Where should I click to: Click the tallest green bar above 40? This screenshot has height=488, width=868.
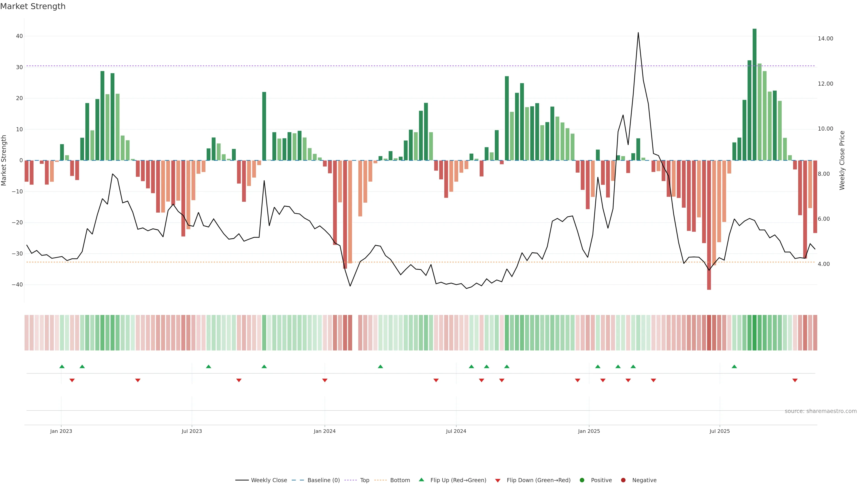755,94
